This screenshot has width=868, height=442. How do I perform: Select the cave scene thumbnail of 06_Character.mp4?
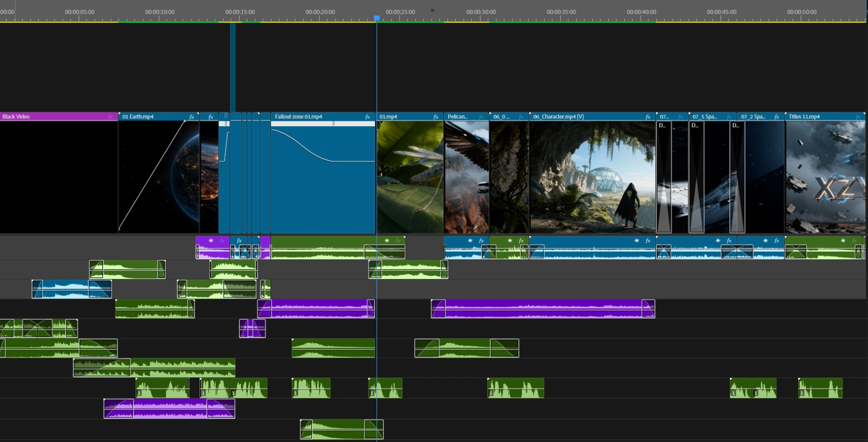(x=593, y=177)
